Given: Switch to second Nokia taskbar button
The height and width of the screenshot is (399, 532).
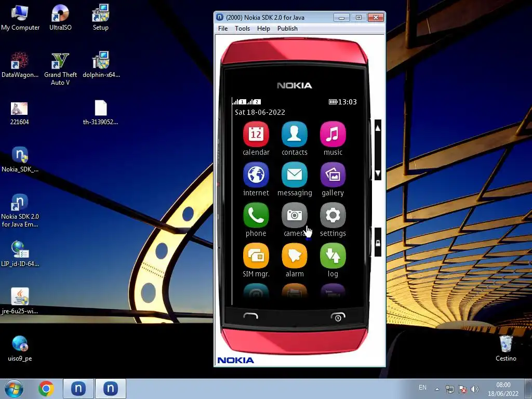Looking at the screenshot, I should click(111, 389).
